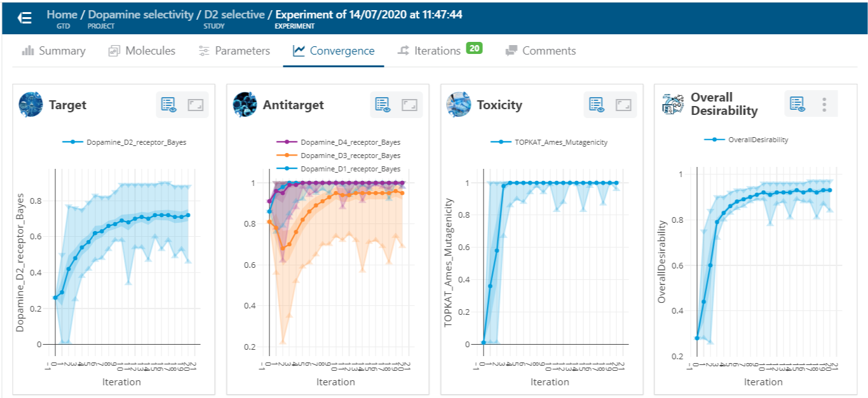Expand the Antitarget chart to fullscreen
Image resolution: width=868 pixels, height=398 pixels.
coord(409,105)
